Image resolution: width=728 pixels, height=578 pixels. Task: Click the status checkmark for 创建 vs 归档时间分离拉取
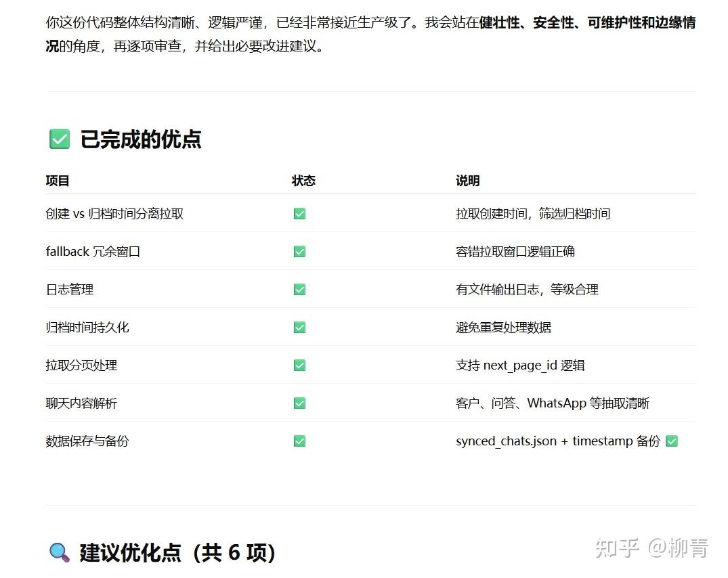click(299, 213)
